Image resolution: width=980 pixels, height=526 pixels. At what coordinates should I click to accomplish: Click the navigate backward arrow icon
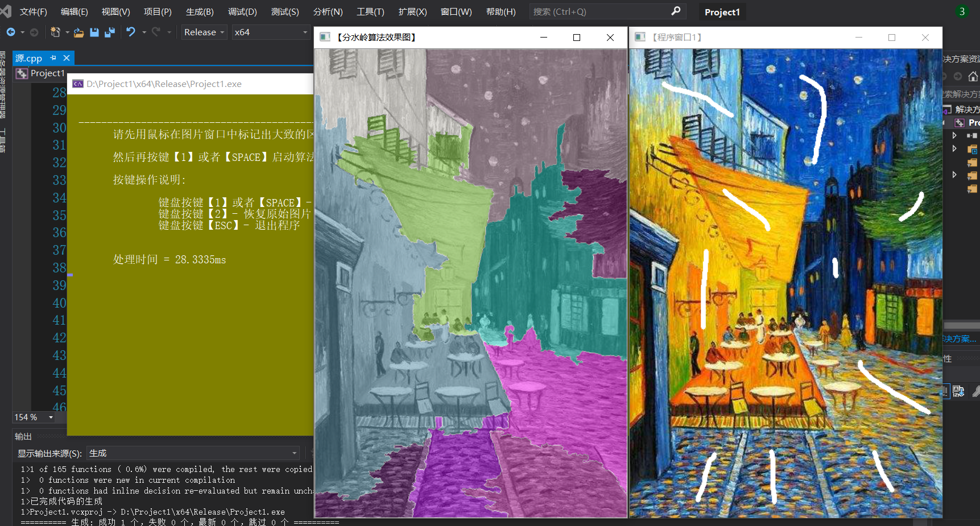click(x=10, y=32)
